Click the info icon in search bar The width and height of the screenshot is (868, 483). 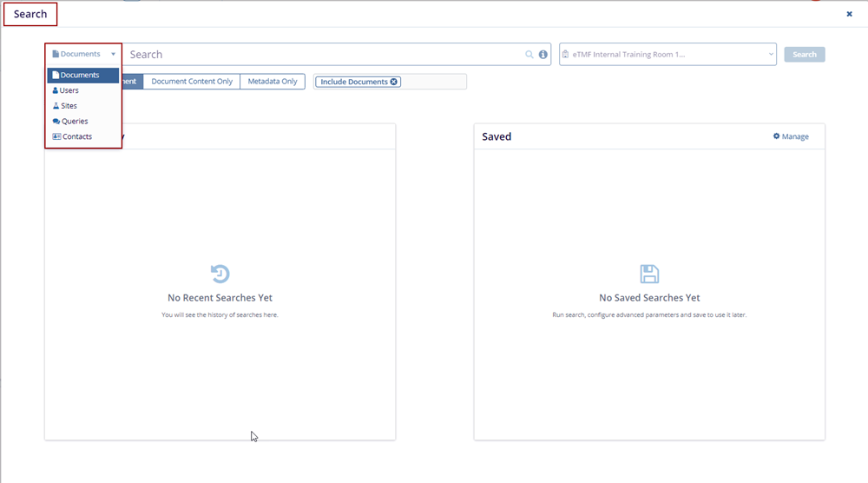pyautogui.click(x=543, y=55)
